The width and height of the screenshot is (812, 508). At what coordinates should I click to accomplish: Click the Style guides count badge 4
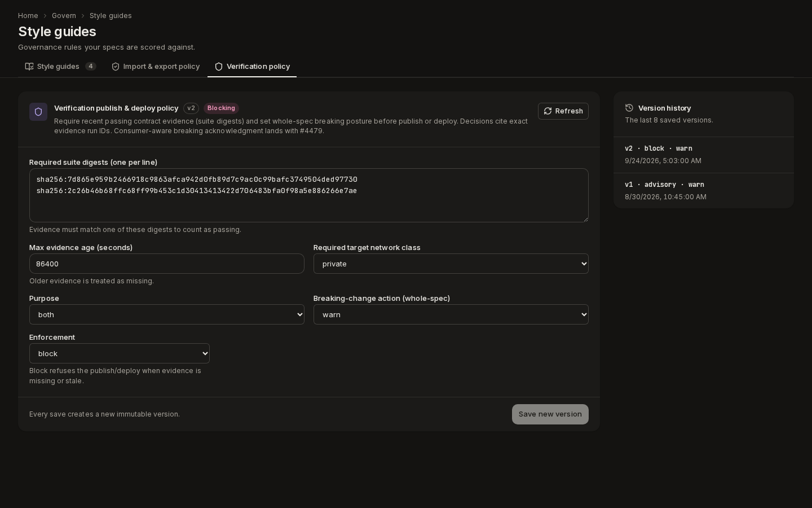[90, 67]
